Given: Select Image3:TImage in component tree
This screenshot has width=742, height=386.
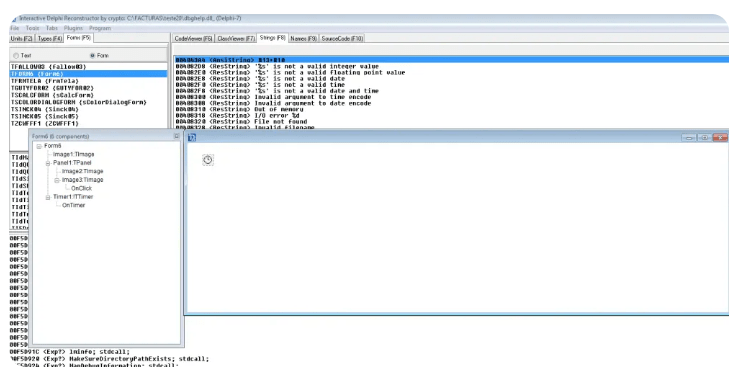Looking at the screenshot, I should [82, 180].
